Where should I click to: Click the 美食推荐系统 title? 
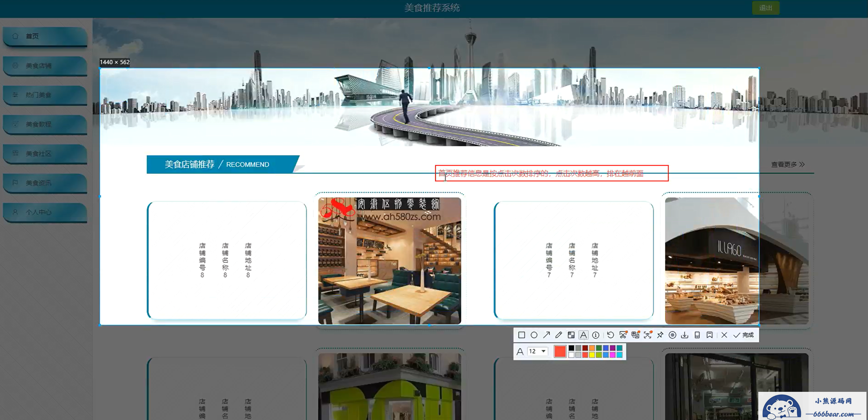(432, 8)
